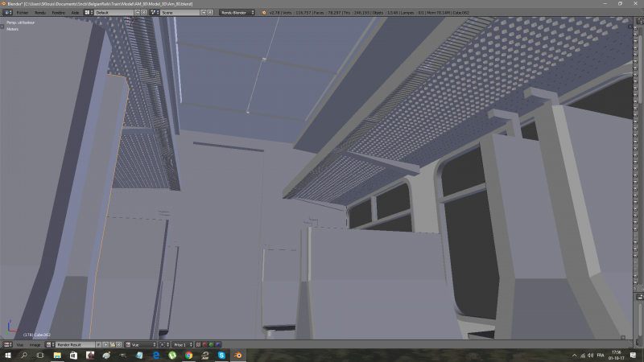Screen dimensions: 644x362
Task: Open the Rendu menu
Action: (x=39, y=13)
